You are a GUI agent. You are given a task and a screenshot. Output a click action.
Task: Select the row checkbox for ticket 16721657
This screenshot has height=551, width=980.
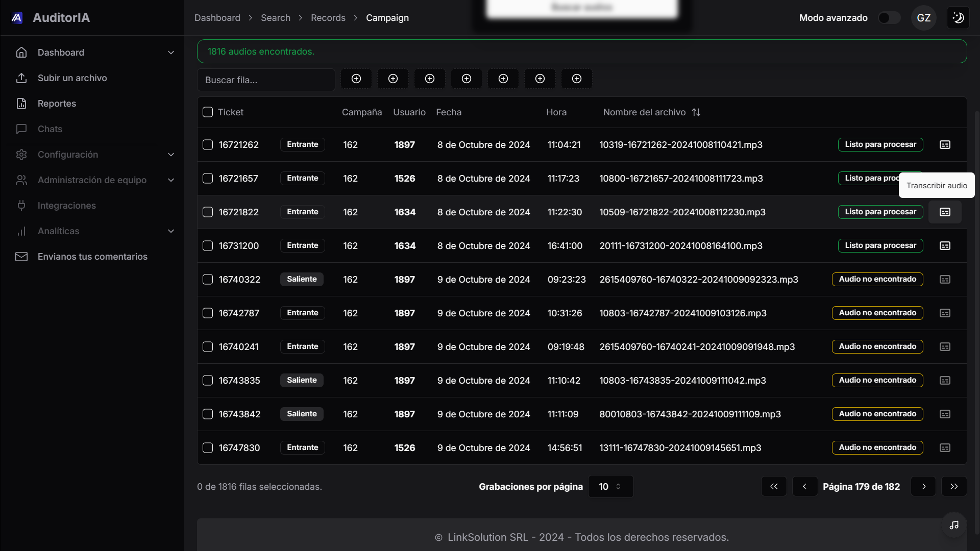[208, 179]
